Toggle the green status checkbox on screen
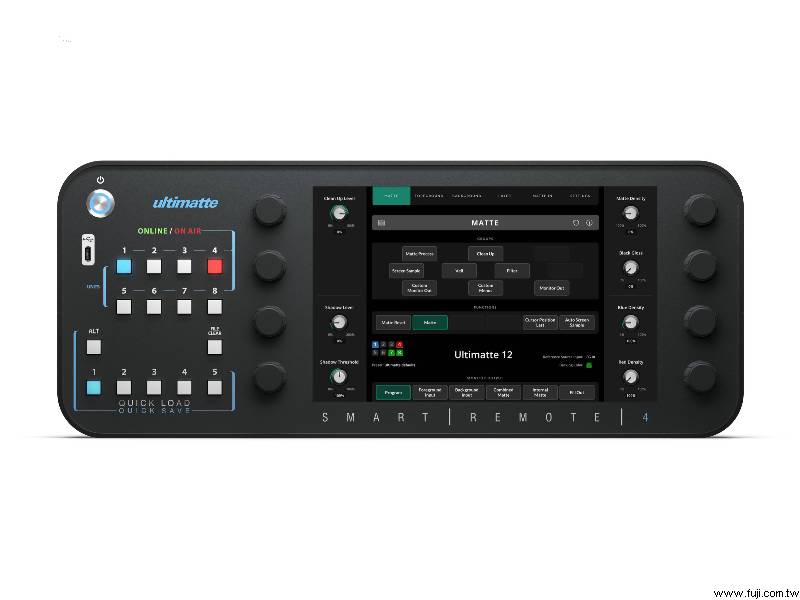The width and height of the screenshot is (800, 600). coord(589,365)
